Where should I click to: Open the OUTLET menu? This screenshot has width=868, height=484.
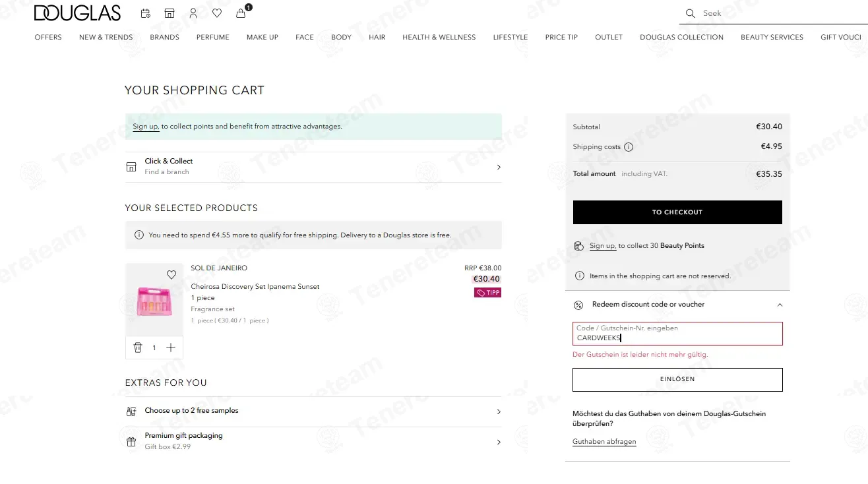[609, 37]
